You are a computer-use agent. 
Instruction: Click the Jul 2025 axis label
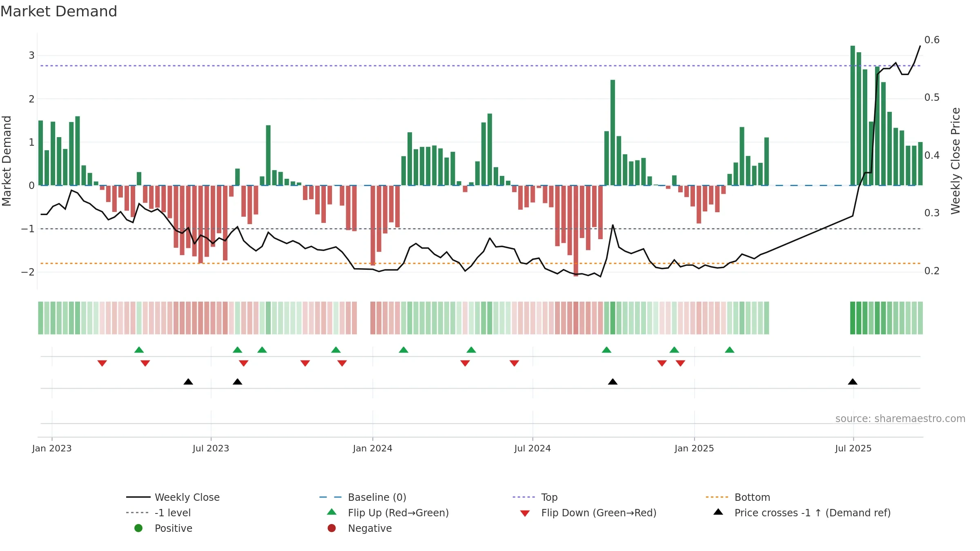pos(853,448)
